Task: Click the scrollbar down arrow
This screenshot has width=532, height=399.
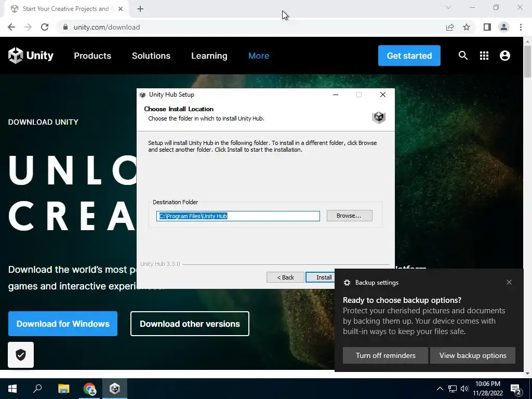Action: pyautogui.click(x=527, y=373)
